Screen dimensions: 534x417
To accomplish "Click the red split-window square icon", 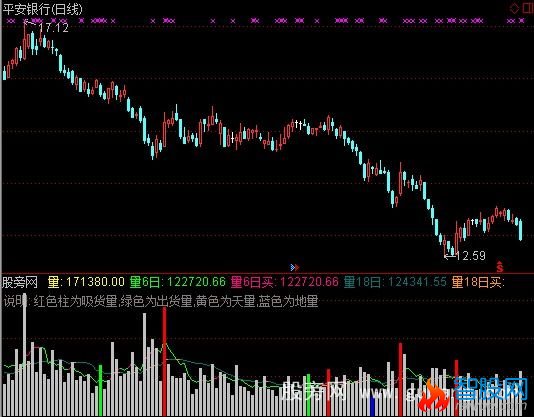I will tap(529, 7).
